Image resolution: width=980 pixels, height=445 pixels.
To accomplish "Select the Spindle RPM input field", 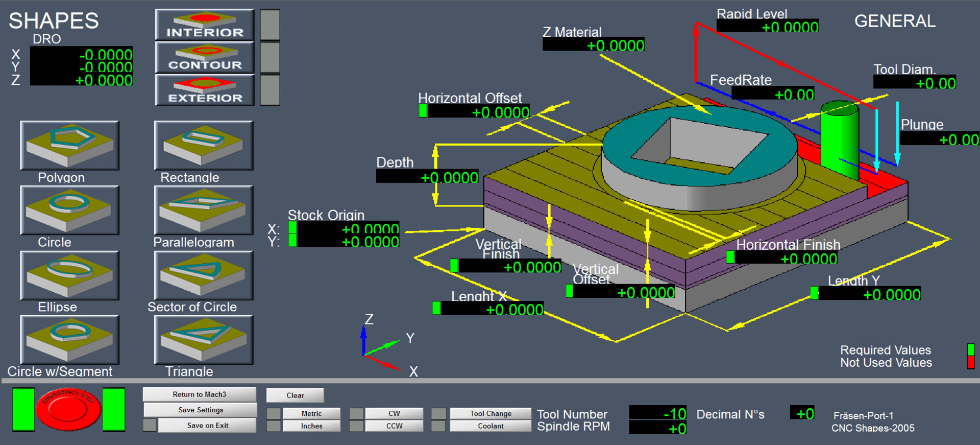I will click(658, 428).
